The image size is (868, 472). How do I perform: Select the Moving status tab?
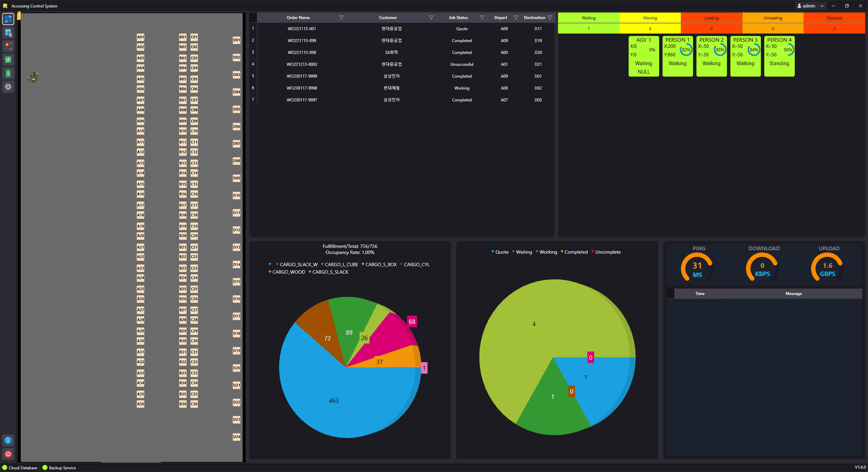[x=650, y=18]
